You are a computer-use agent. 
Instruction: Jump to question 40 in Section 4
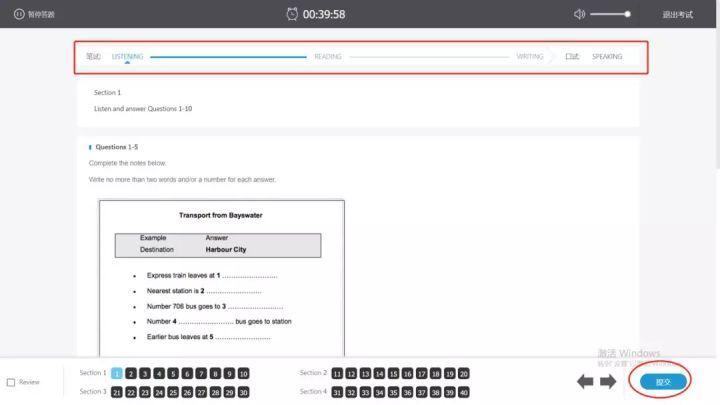point(464,393)
